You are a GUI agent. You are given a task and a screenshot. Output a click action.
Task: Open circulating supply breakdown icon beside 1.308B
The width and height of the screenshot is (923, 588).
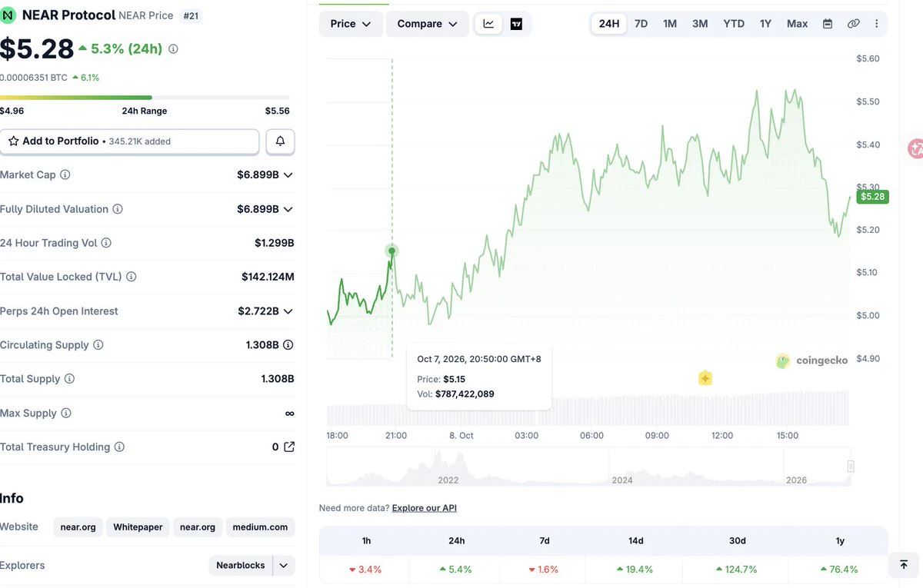click(288, 345)
